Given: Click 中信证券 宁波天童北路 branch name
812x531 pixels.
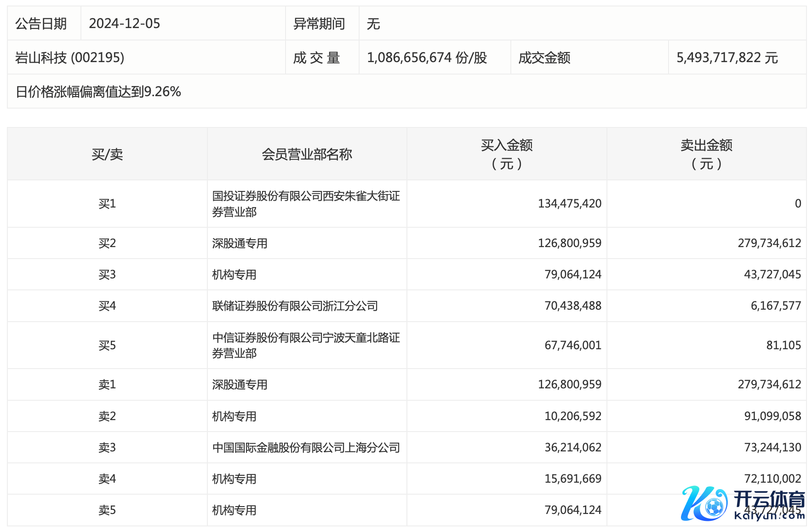Looking at the screenshot, I should [306, 345].
